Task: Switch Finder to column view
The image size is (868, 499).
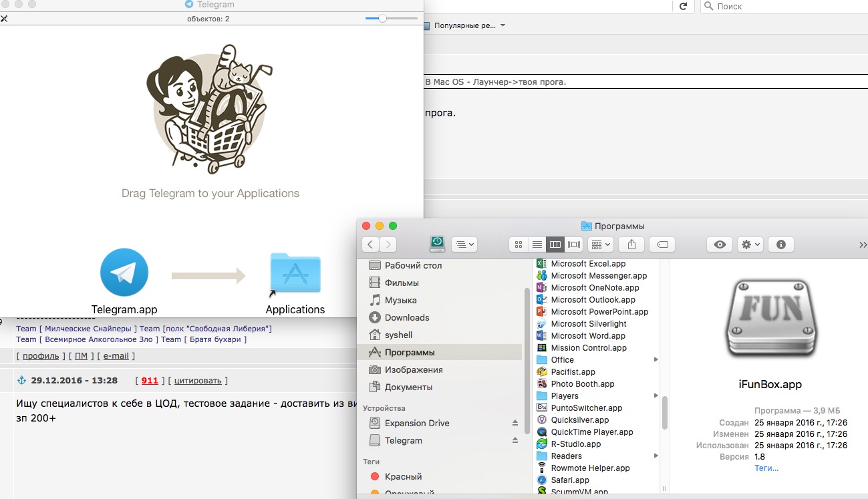Action: [555, 244]
